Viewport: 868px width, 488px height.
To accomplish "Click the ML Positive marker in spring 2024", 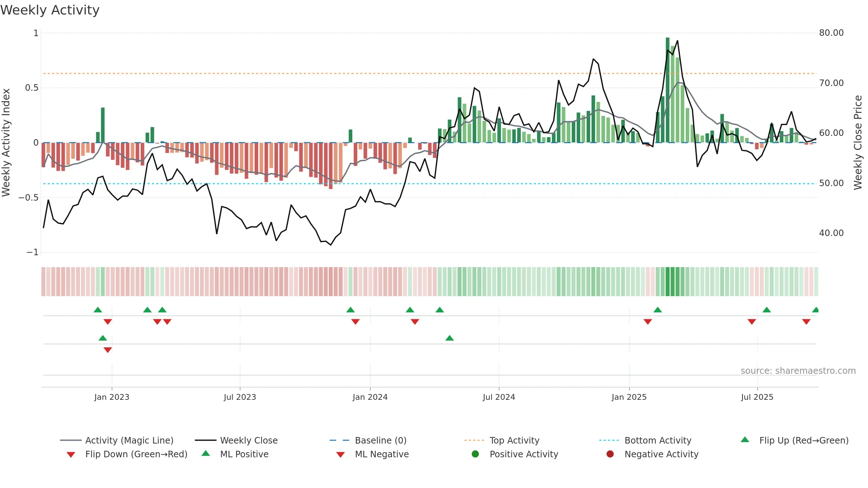I will click(x=450, y=338).
